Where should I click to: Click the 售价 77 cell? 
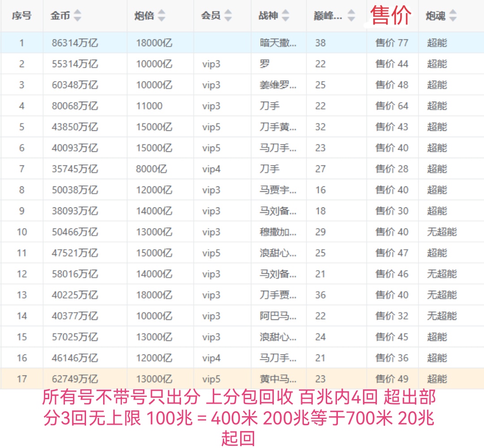click(392, 43)
